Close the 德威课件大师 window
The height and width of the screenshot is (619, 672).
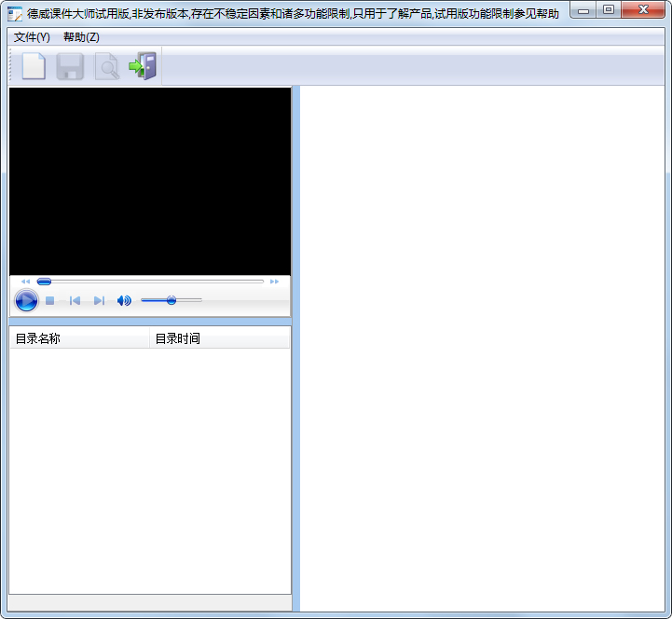click(643, 10)
